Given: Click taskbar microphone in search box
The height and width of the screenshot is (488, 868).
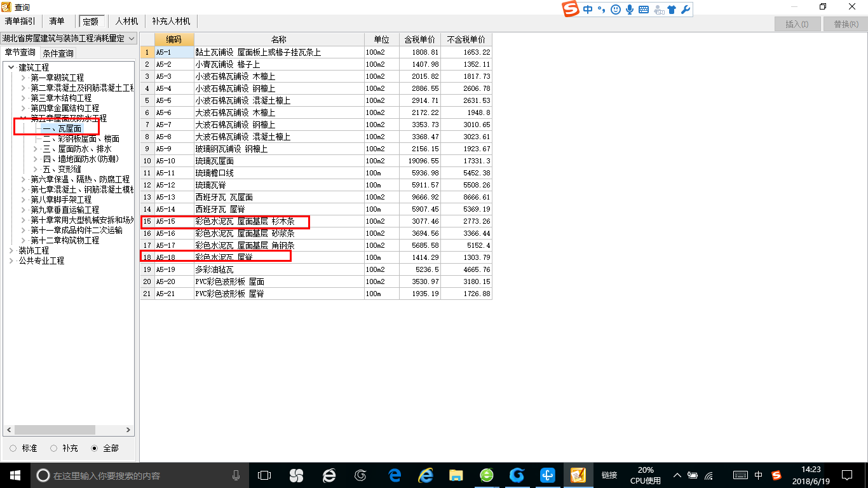Looking at the screenshot, I should 236,475.
